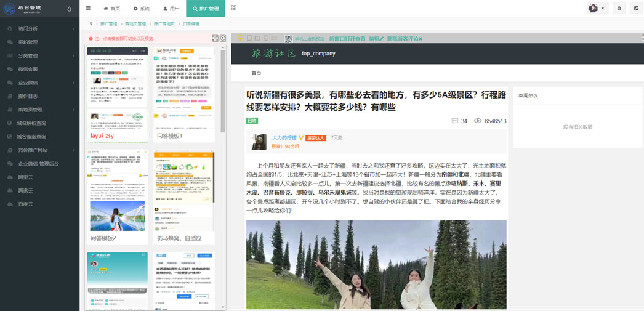The width and height of the screenshot is (644, 311).
Task: Click the template list vertical scrollbar
Action: 223,92
